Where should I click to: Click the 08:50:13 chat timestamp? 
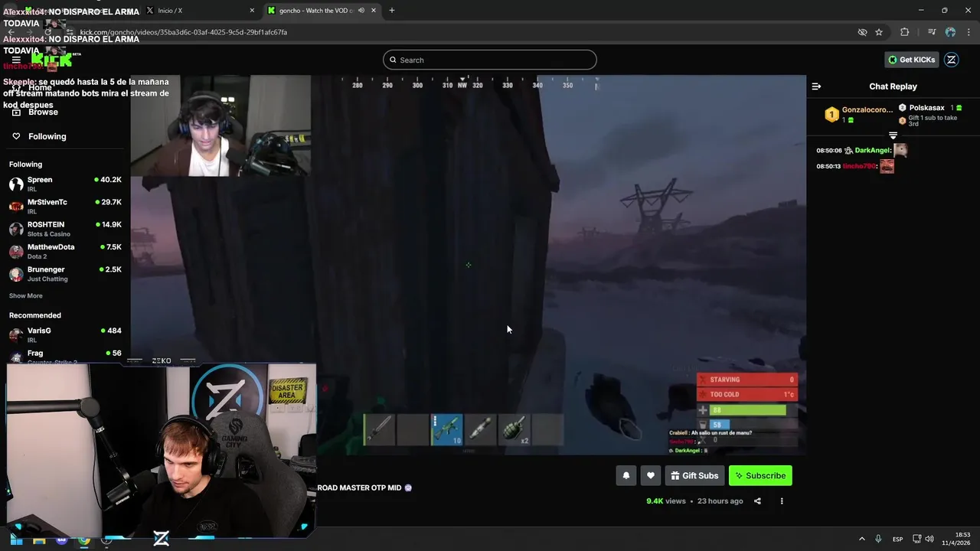point(828,166)
